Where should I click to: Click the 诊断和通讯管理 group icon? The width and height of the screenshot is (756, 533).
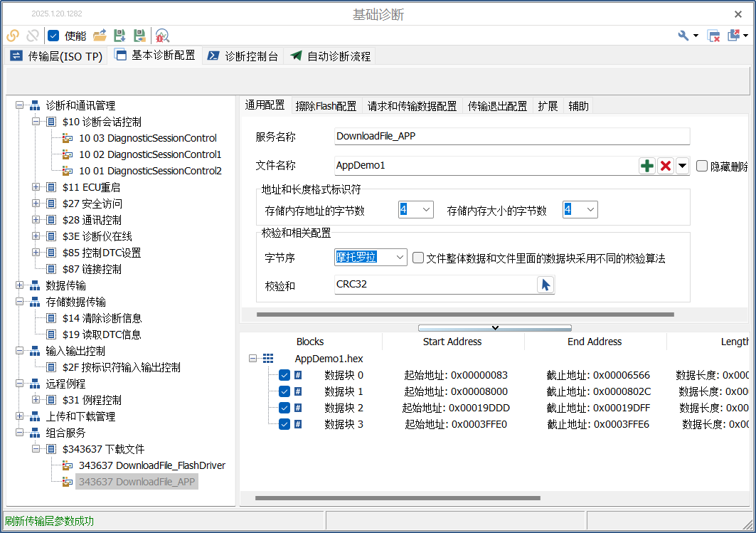pos(35,105)
